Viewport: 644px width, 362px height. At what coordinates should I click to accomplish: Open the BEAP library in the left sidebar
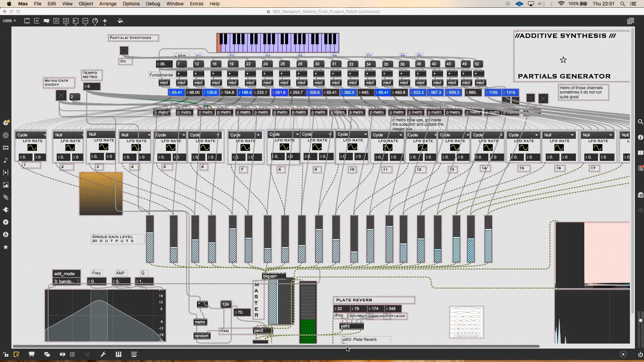(6, 235)
